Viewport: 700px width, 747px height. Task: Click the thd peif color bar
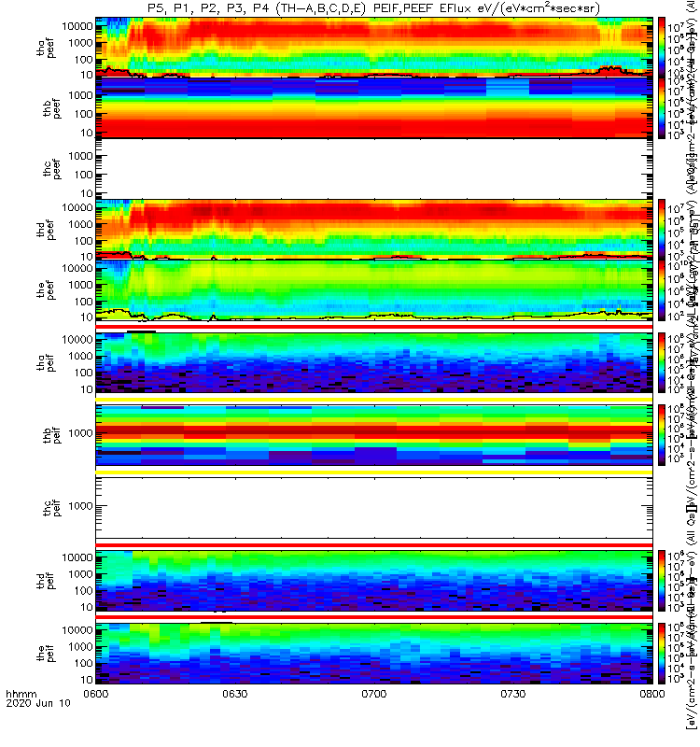tap(662, 581)
